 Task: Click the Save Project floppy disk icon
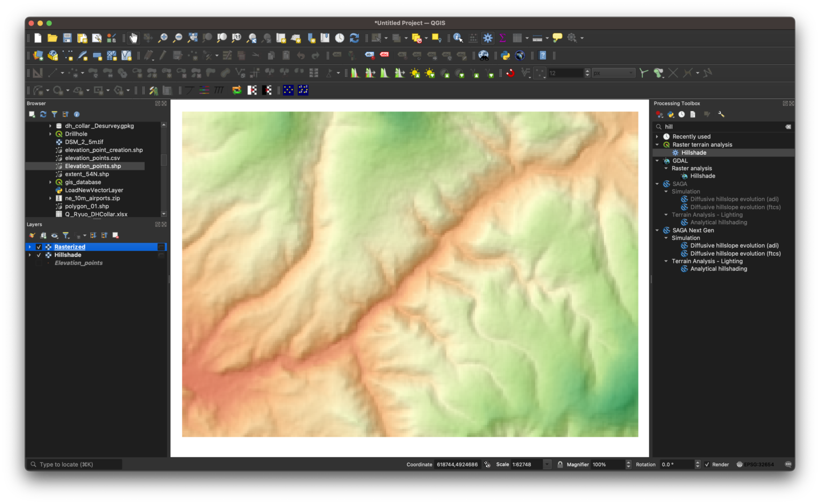coord(67,38)
